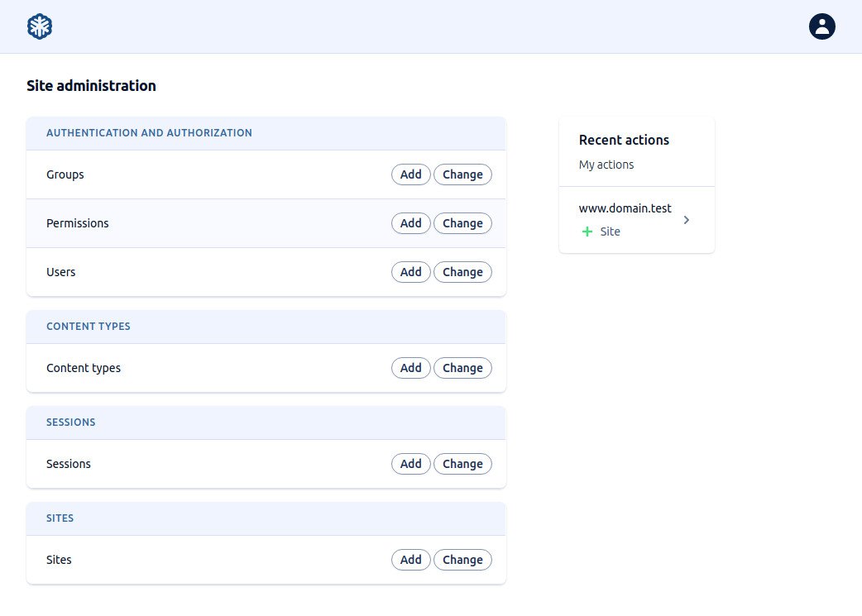862x616 pixels.
Task: Add a new User
Action: click(410, 272)
